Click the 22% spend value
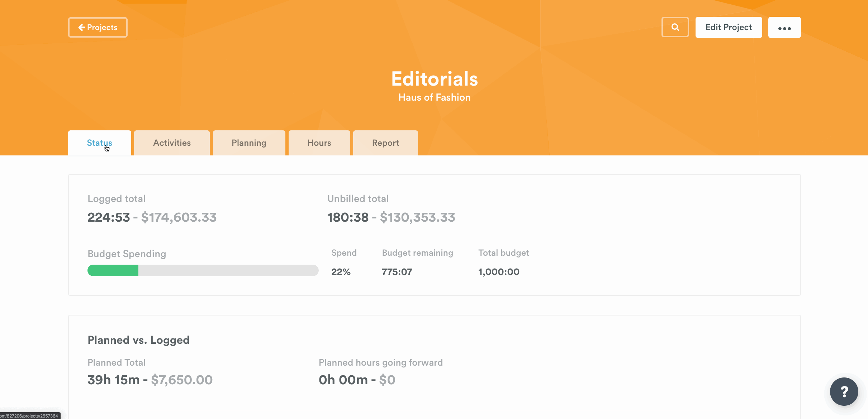 [341, 272]
